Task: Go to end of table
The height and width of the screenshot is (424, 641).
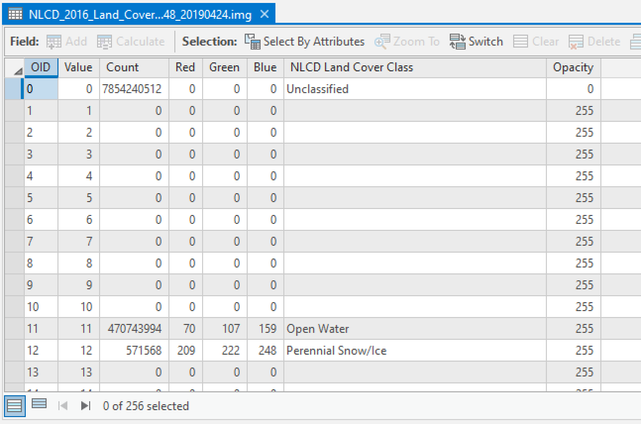Action: tap(85, 406)
